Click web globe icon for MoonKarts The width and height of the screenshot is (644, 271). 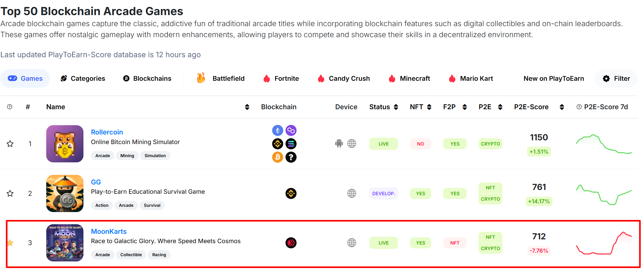(x=352, y=243)
